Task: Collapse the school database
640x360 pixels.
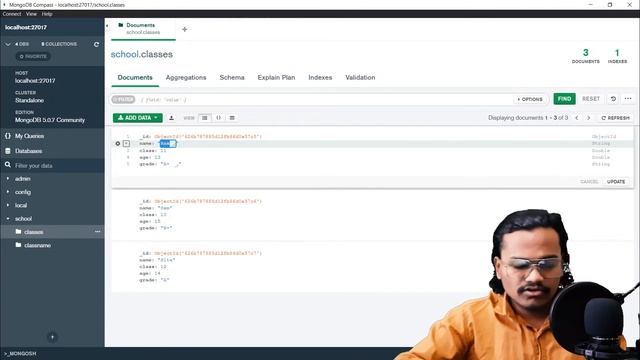Action: [x=8, y=219]
